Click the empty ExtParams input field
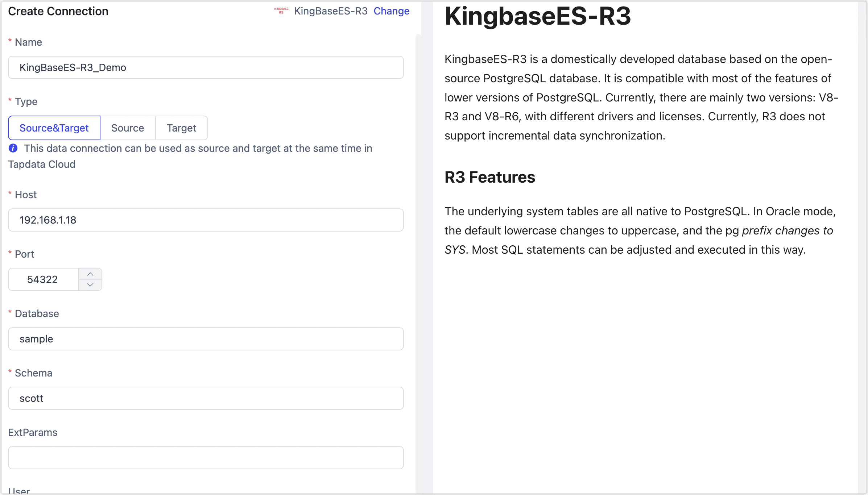 pyautogui.click(x=206, y=457)
